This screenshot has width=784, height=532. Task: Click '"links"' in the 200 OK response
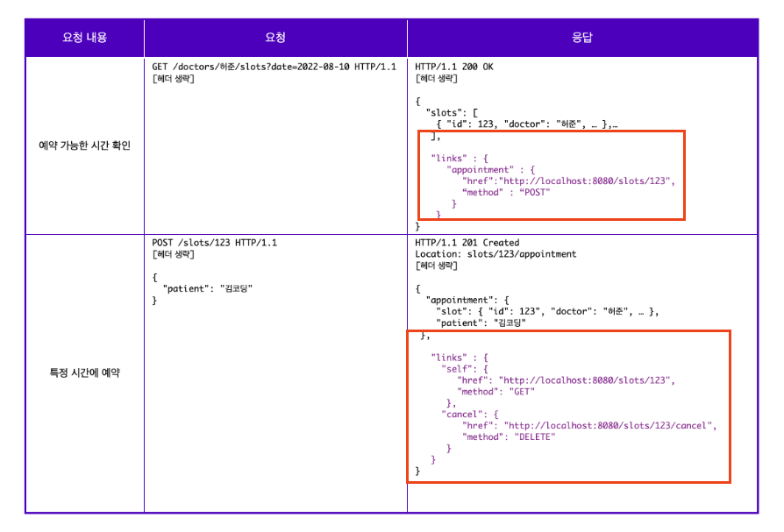click(x=448, y=159)
